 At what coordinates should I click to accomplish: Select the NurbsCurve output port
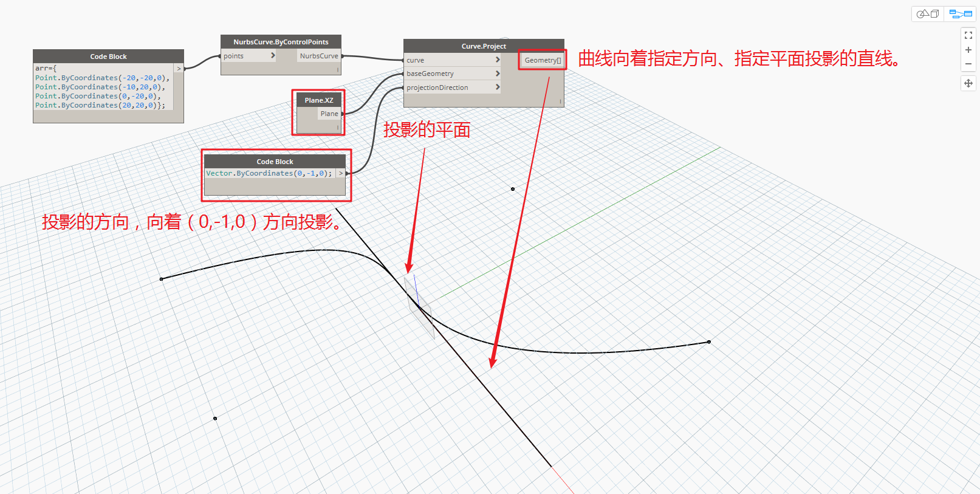(x=319, y=56)
